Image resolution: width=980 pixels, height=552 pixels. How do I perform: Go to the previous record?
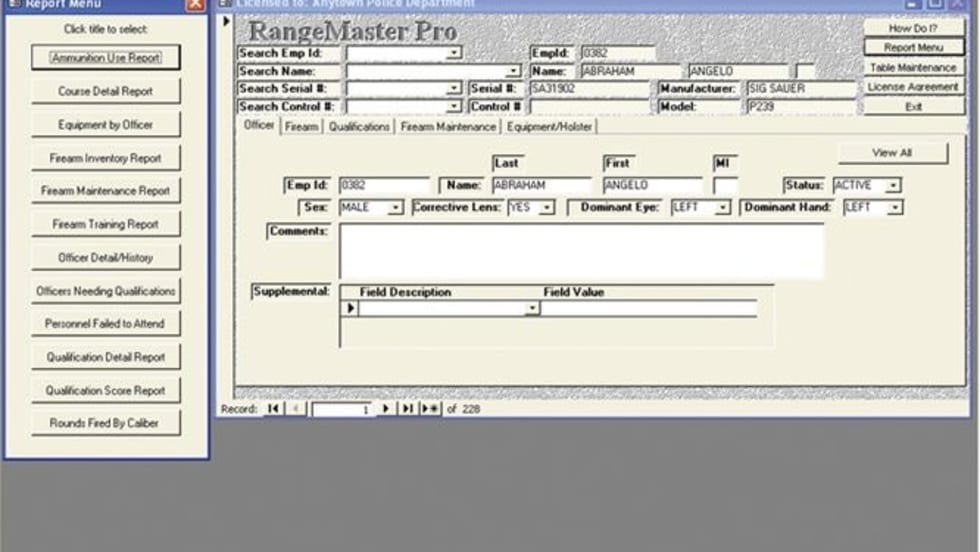pos(296,409)
